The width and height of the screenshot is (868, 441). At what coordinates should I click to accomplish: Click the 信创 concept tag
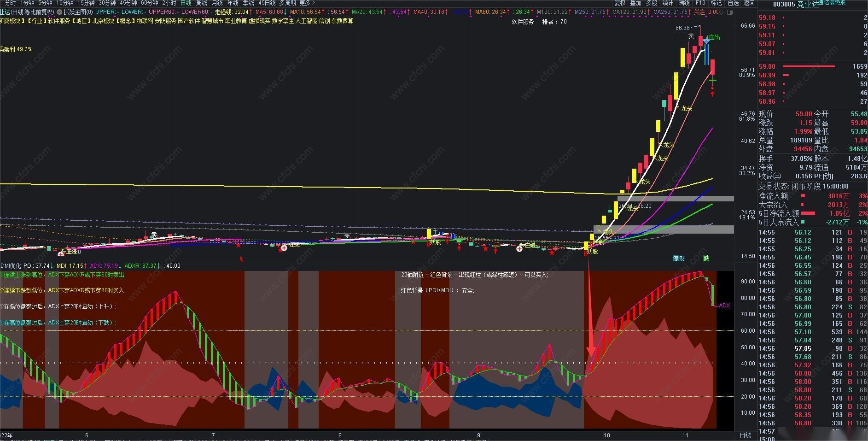324,21
